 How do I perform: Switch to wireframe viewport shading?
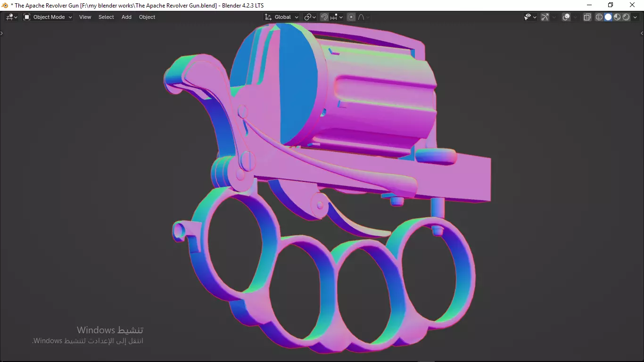[x=599, y=17]
